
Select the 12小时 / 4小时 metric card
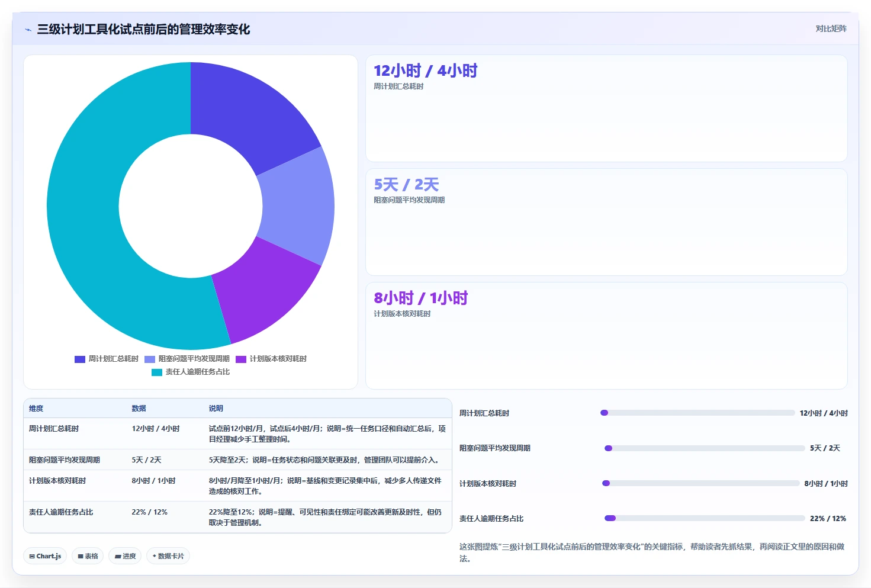pos(606,108)
